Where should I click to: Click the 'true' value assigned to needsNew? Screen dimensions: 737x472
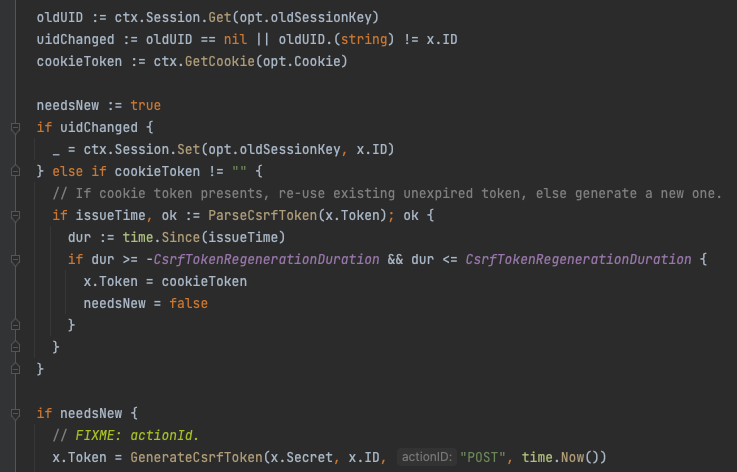point(146,105)
